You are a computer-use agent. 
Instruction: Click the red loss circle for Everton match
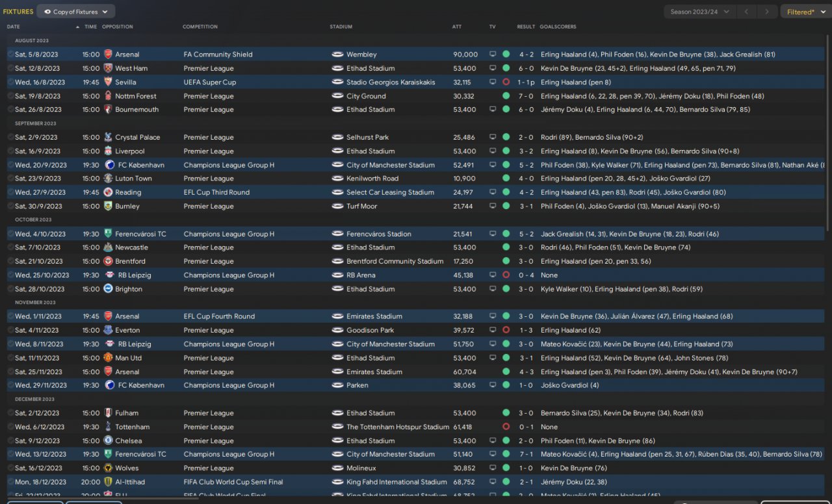pyautogui.click(x=506, y=330)
